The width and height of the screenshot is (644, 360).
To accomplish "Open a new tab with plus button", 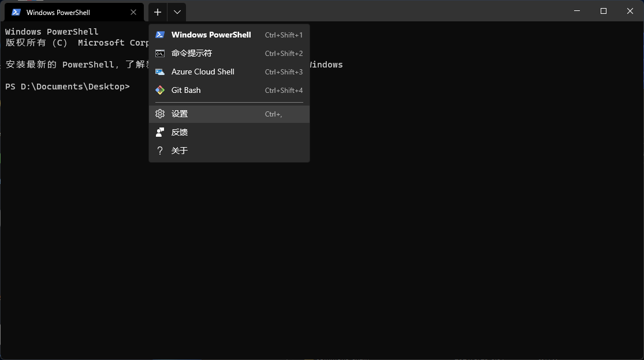I will pos(157,12).
